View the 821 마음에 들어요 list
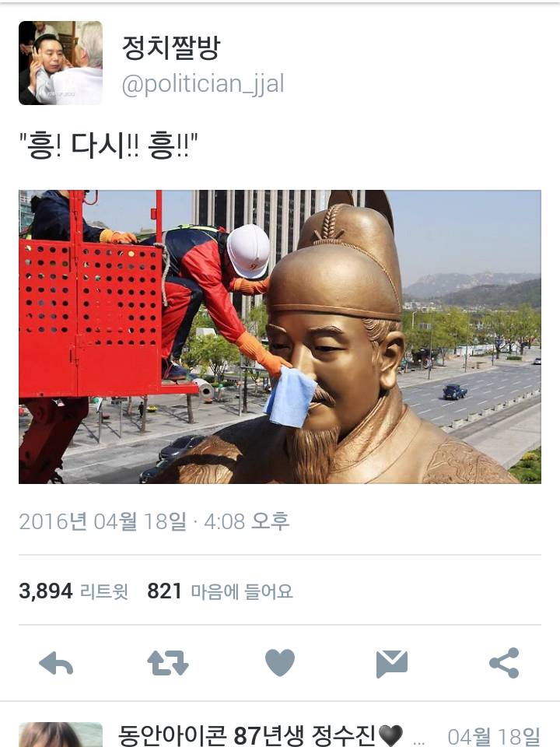The image size is (560, 747). (220, 591)
